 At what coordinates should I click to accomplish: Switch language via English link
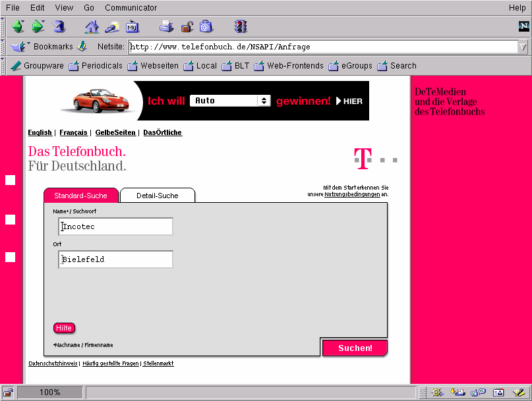coord(40,132)
